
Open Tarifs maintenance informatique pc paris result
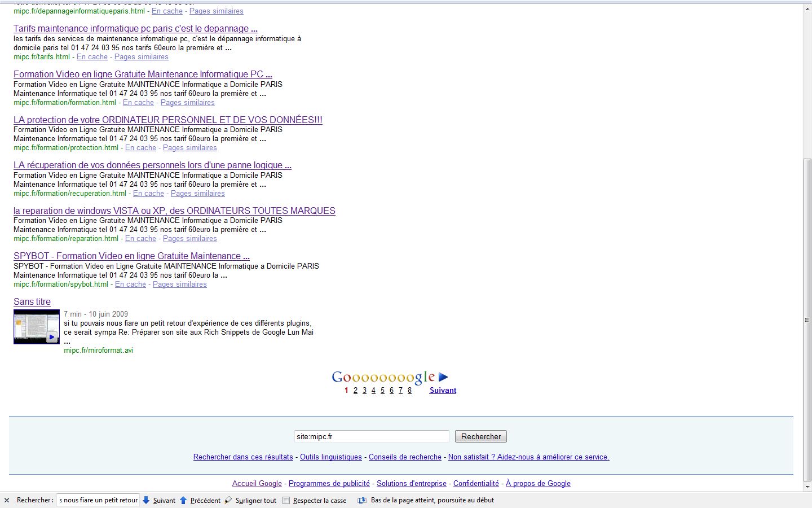point(135,29)
